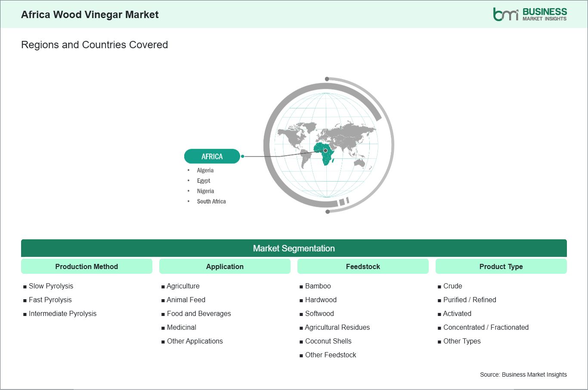Click 'Food and Beverages' item
Screen dimensions: 588x390
point(199,313)
